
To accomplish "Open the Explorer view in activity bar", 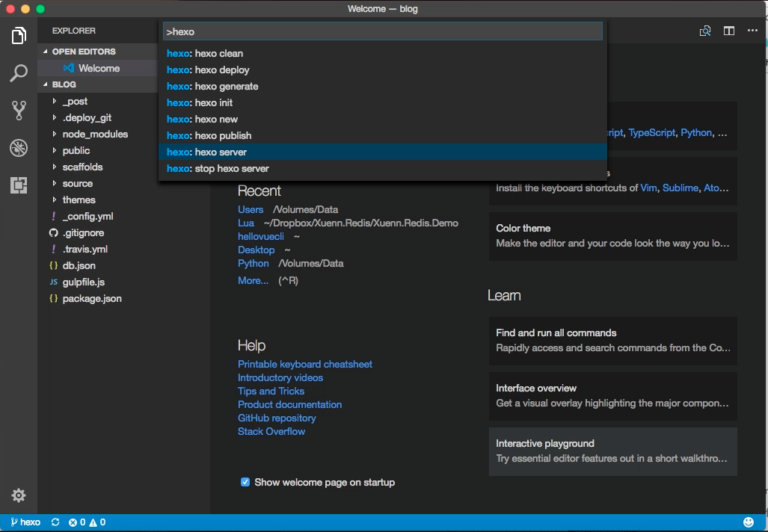I will point(19,36).
